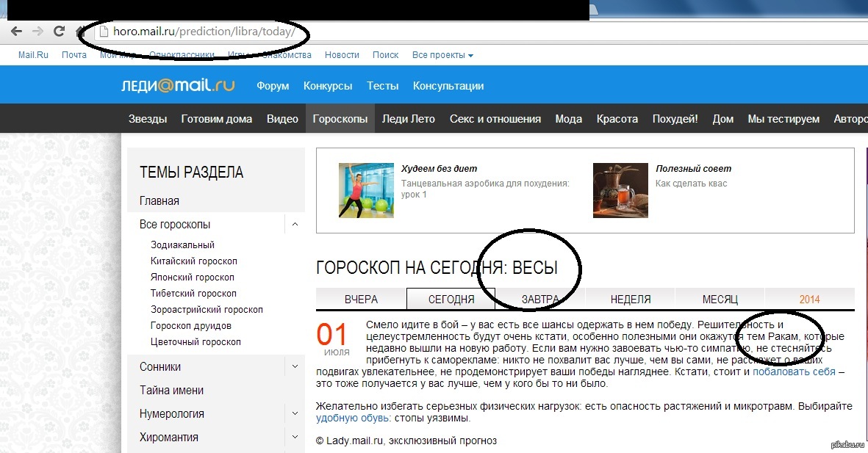Open Главная in the sidebar
The height and width of the screenshot is (453, 868).
point(159,200)
